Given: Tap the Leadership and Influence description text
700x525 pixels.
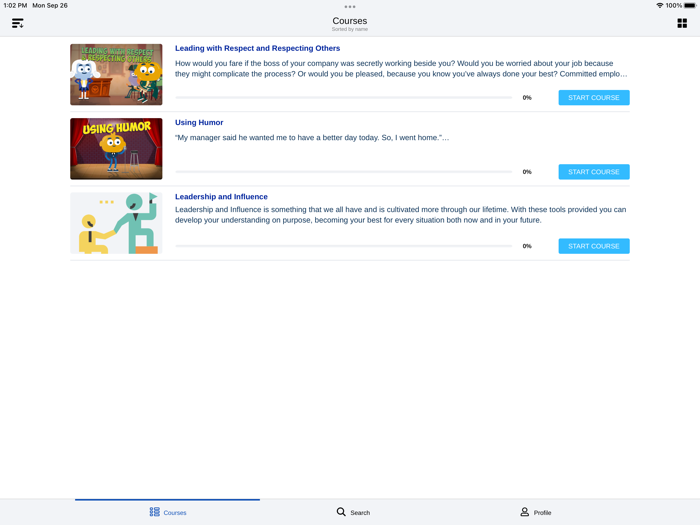Looking at the screenshot, I should tap(400, 215).
